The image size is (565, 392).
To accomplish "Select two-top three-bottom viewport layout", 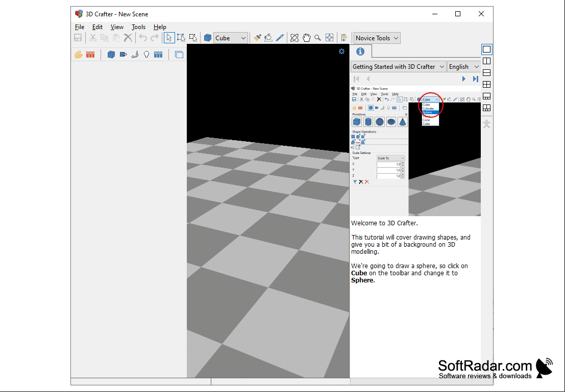I will coord(486,108).
